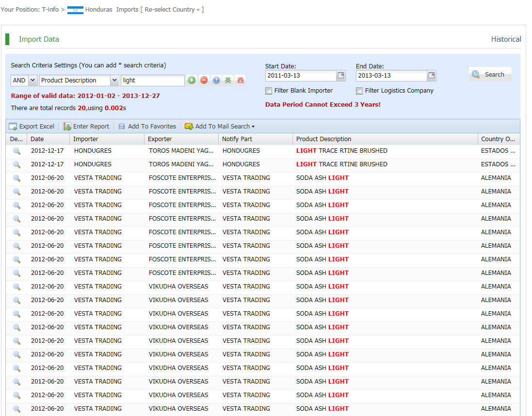The image size is (532, 416).
Task: Open the Start Date calendar picker
Action: click(x=340, y=75)
